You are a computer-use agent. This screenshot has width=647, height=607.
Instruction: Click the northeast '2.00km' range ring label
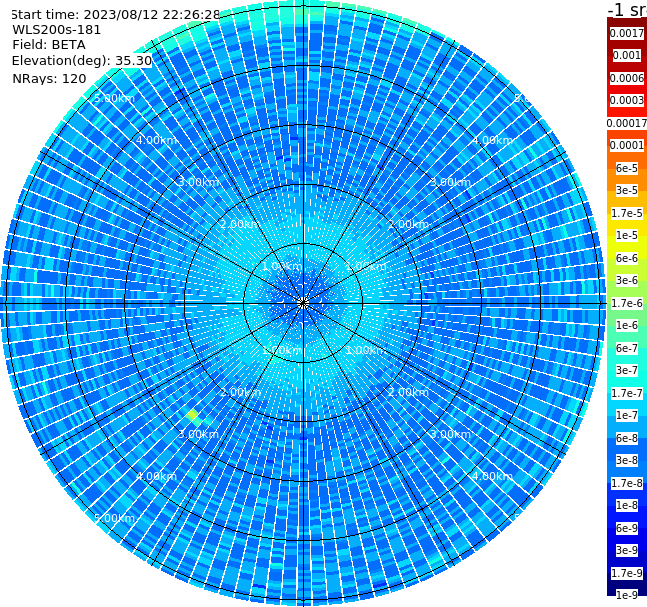[x=408, y=224]
